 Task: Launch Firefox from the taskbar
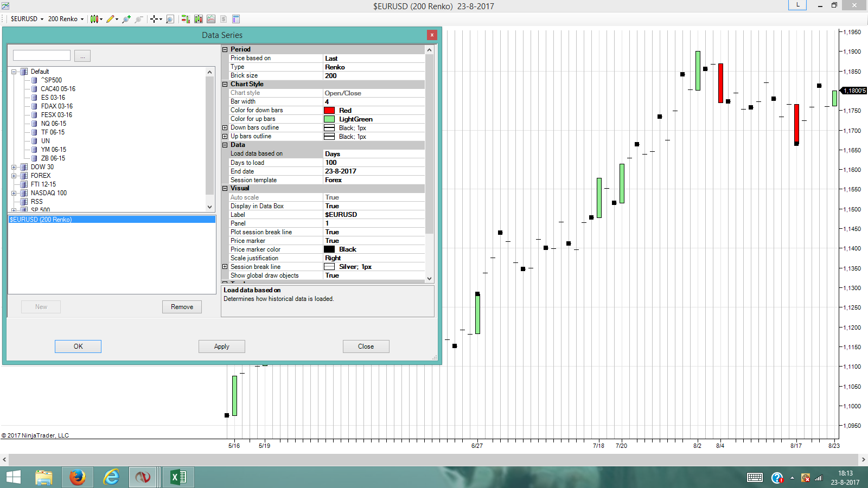78,477
